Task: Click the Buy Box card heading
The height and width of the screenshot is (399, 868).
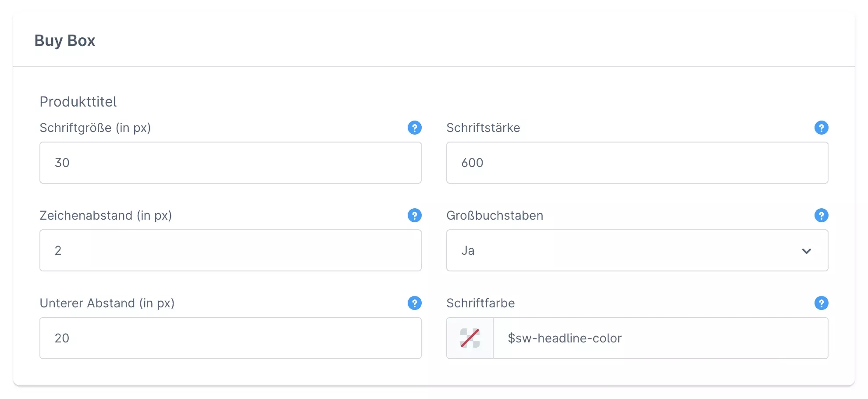Action: click(65, 41)
